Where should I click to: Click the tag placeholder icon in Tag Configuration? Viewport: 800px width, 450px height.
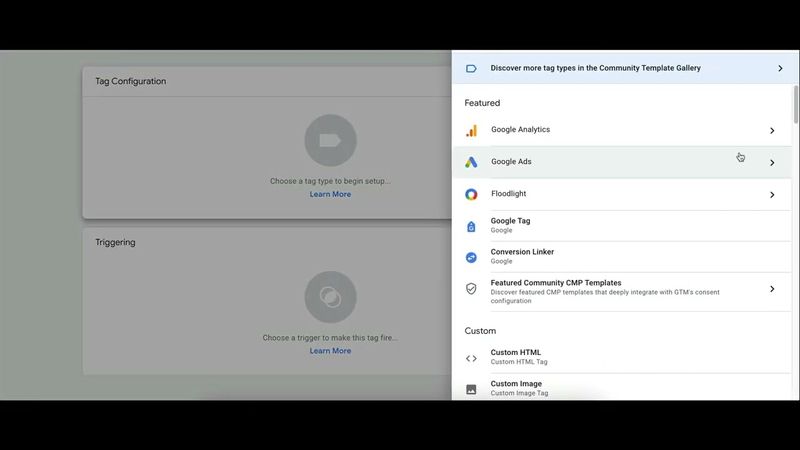(331, 140)
